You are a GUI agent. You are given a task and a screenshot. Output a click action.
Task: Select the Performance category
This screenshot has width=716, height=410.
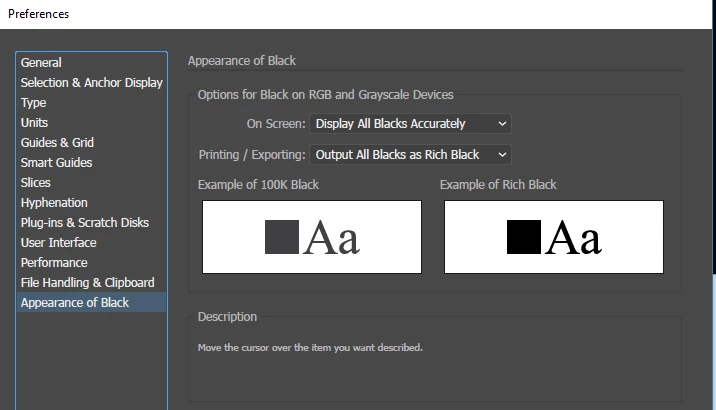point(54,263)
